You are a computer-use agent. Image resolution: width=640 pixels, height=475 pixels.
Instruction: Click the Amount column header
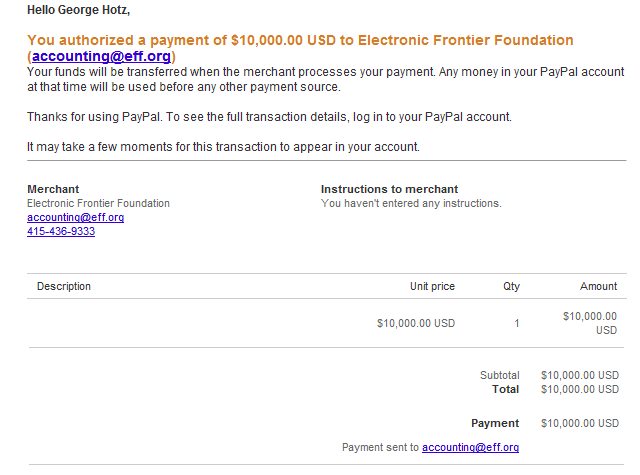click(x=598, y=286)
